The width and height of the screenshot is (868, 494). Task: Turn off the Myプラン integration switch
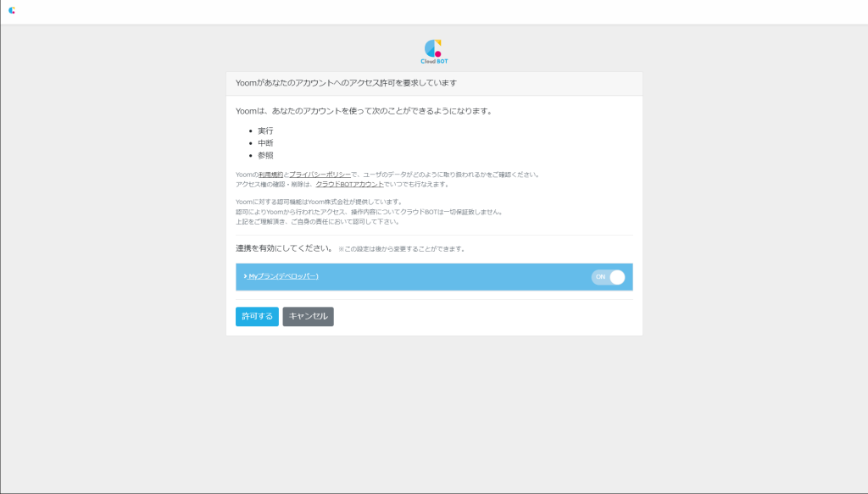tap(608, 277)
